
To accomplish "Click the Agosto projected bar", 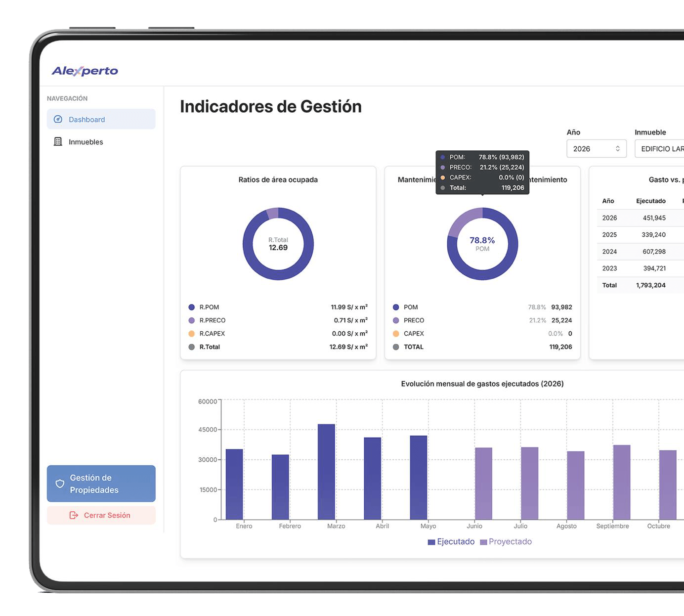I will click(576, 485).
